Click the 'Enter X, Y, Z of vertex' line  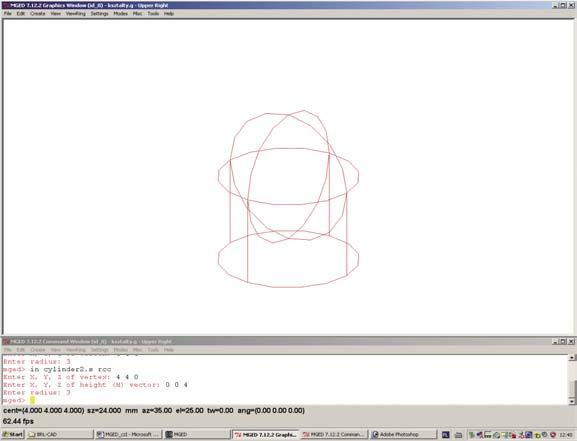tap(71, 377)
